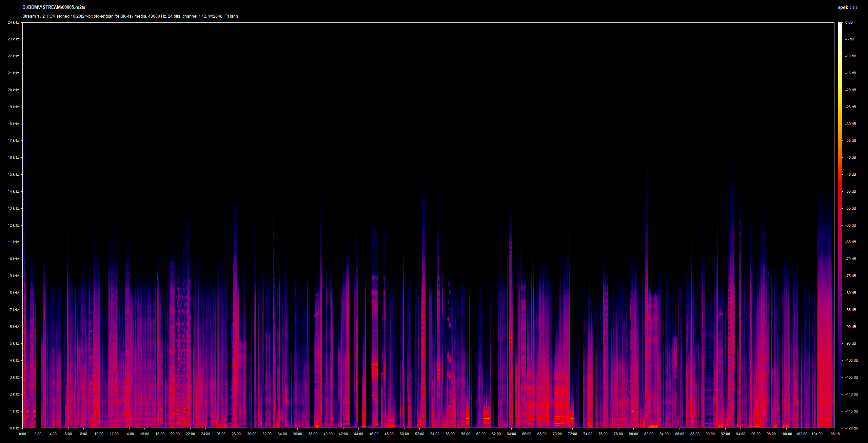Click the 90:00 time axis label

pos(710,434)
